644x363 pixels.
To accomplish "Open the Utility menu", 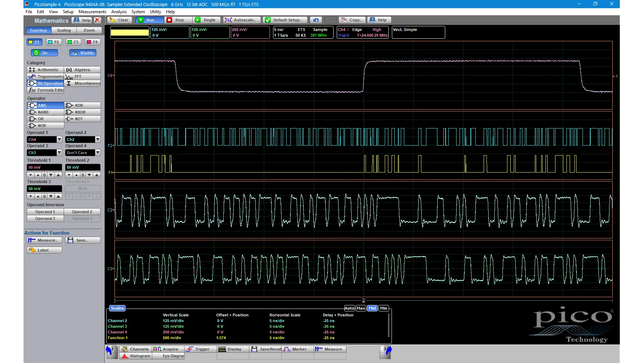I will pyautogui.click(x=155, y=12).
